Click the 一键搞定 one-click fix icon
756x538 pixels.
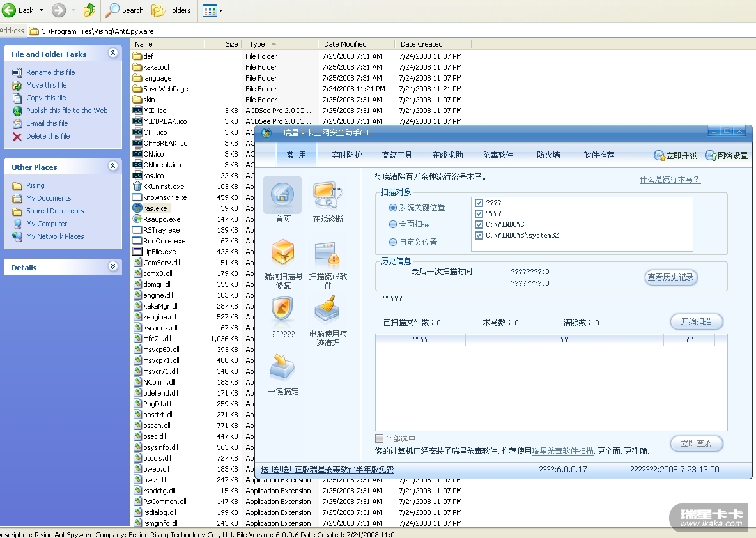(282, 368)
